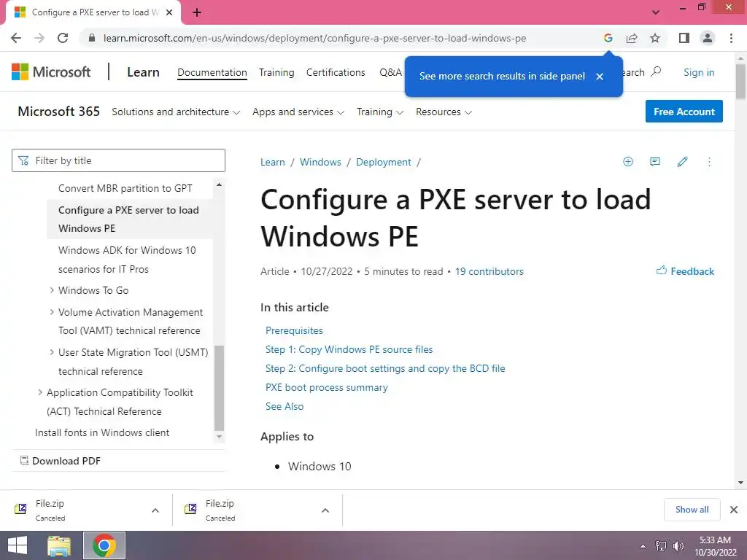Click the Chrome icon on the taskbar

pos(104,545)
